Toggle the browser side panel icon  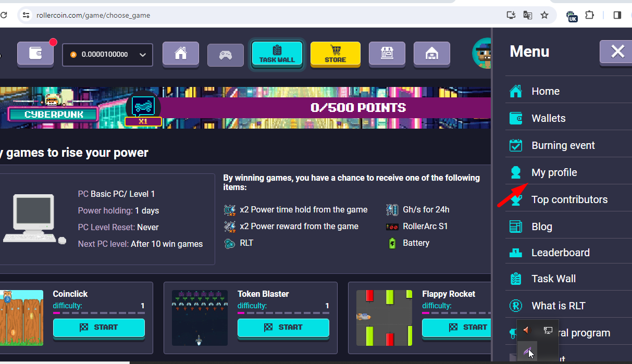[617, 15]
